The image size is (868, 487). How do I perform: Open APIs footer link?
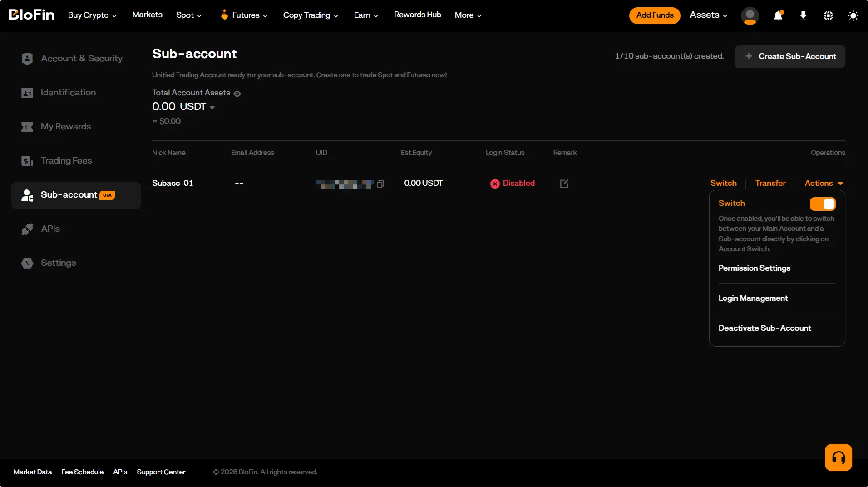point(120,472)
